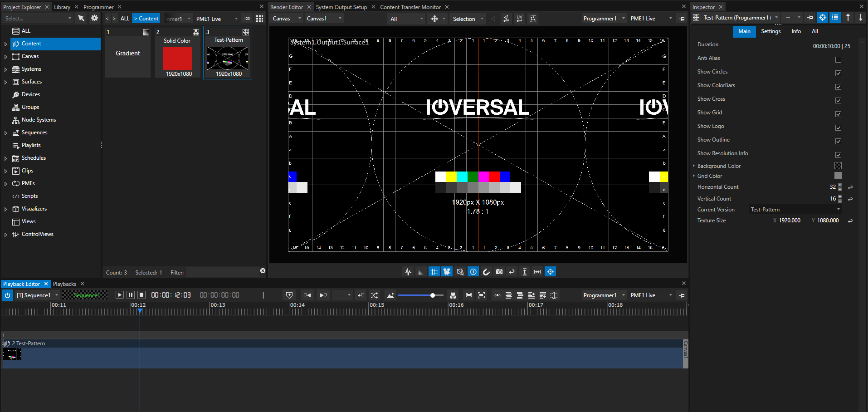
Task: Click the ALL breadcrumb in Library
Action: pos(125,19)
